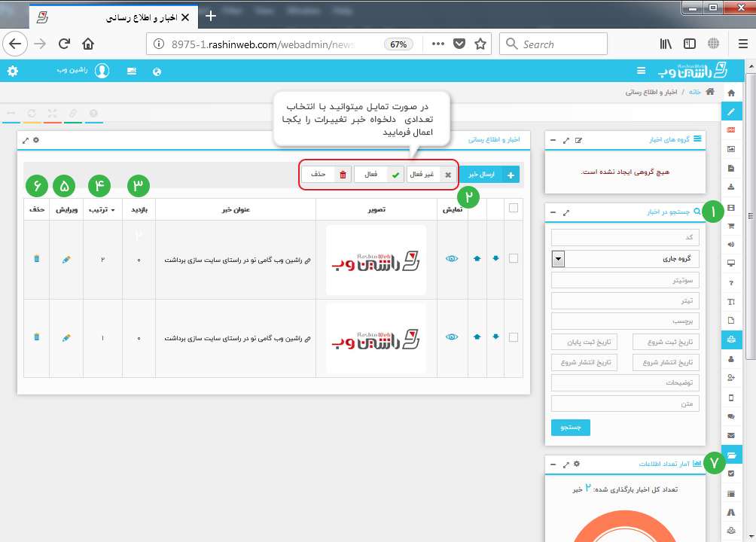This screenshot has height=542, width=756.
Task: Open the gear icon in the آمار تعداد اطلاعات panel
Action: click(x=577, y=464)
